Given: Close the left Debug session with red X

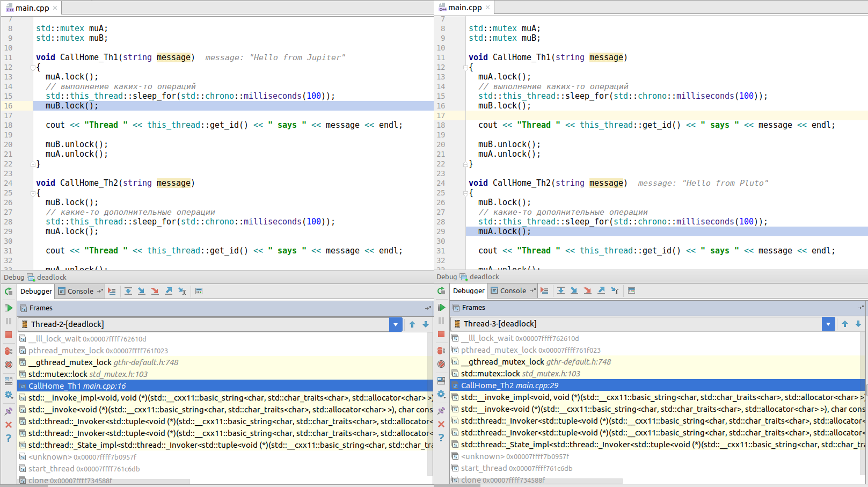Looking at the screenshot, I should pos(9,425).
